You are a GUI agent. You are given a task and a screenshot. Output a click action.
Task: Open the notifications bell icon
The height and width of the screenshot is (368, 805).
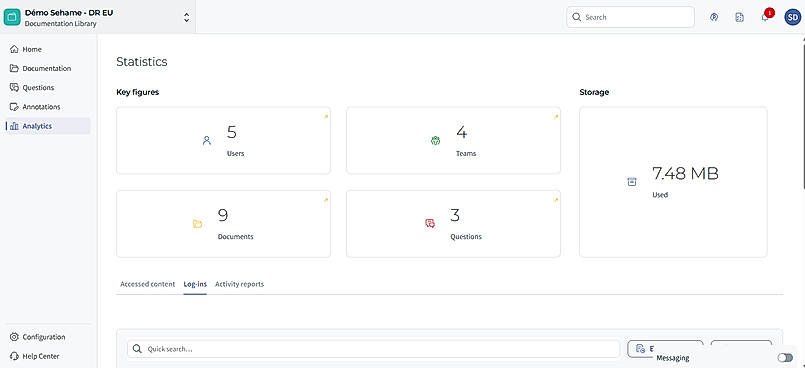(765, 17)
